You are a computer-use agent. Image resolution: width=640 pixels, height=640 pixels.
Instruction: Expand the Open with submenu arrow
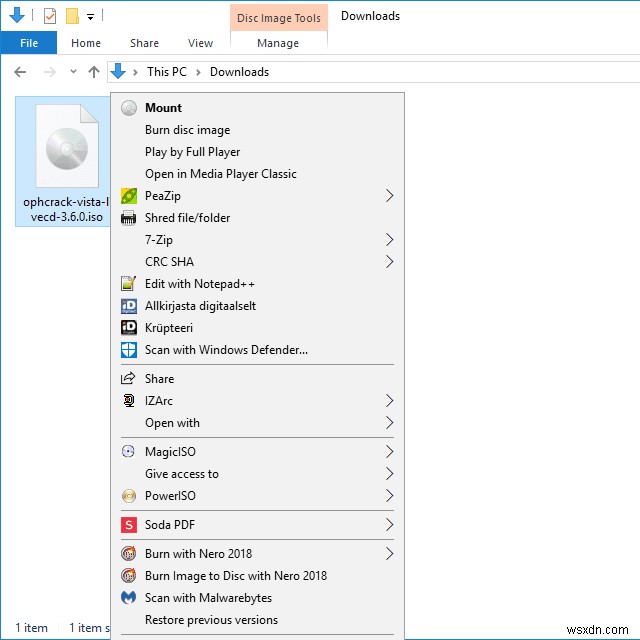point(389,423)
